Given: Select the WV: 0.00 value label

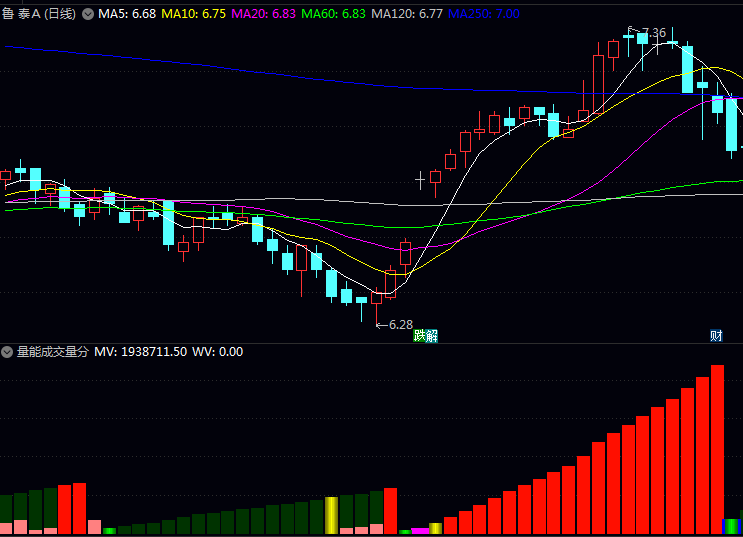Looking at the screenshot, I should [x=217, y=352].
